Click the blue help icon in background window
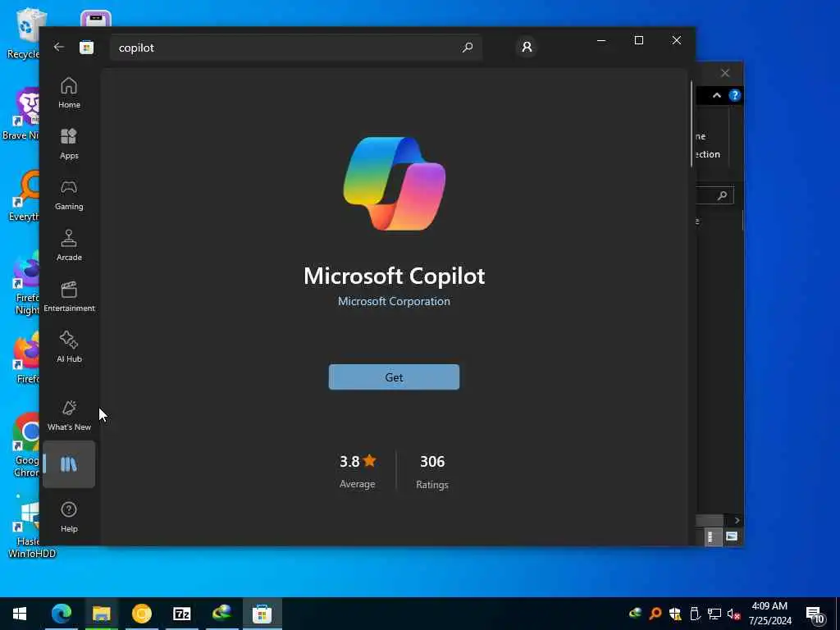Viewport: 840px width, 630px height. (x=734, y=96)
